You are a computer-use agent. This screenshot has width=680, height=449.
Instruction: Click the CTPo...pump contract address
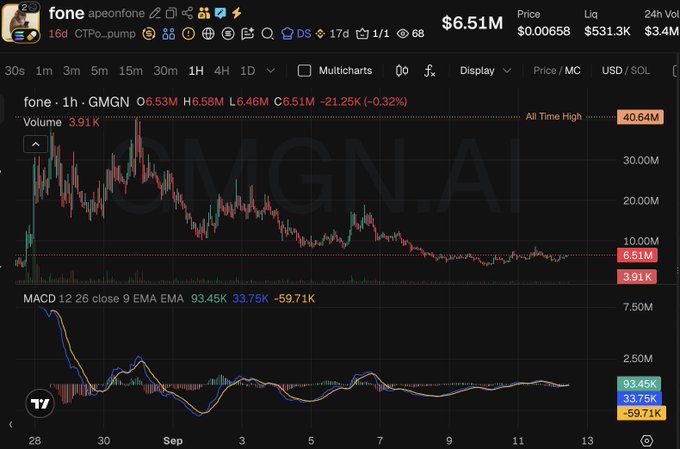[105, 33]
